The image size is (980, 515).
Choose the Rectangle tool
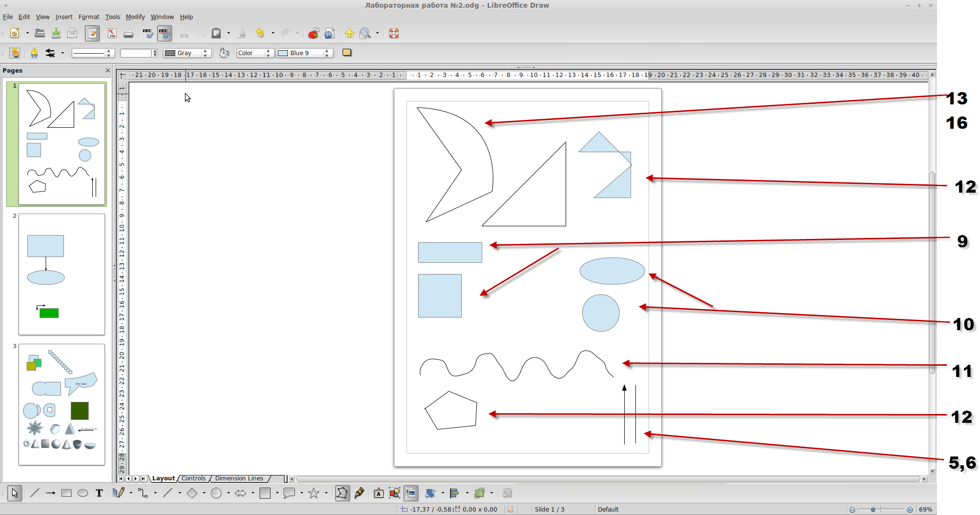coord(66,493)
